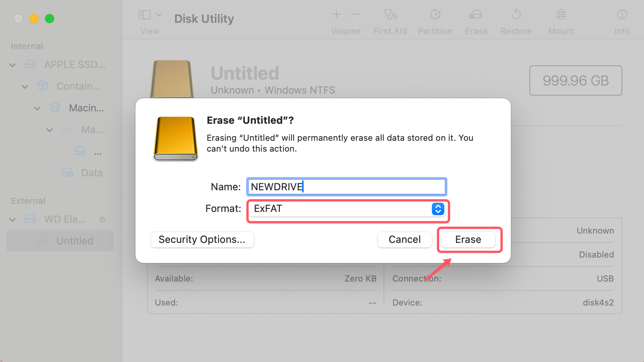The image size is (644, 362).
Task: Open Security Options in the dialog
Action: pyautogui.click(x=202, y=239)
